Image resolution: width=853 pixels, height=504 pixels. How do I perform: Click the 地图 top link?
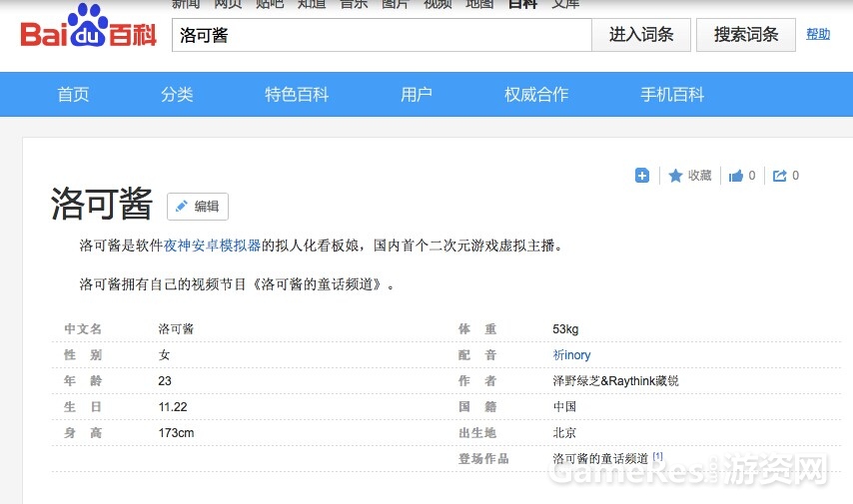(x=479, y=4)
